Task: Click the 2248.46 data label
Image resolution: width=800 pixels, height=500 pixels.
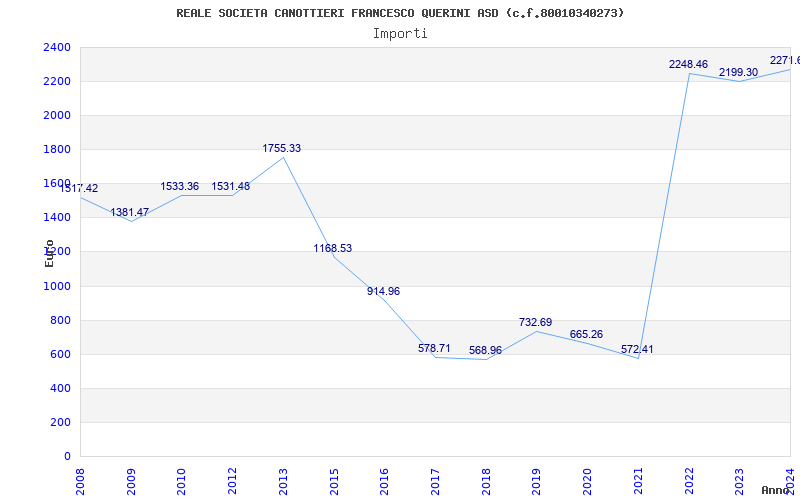Action: coord(688,64)
